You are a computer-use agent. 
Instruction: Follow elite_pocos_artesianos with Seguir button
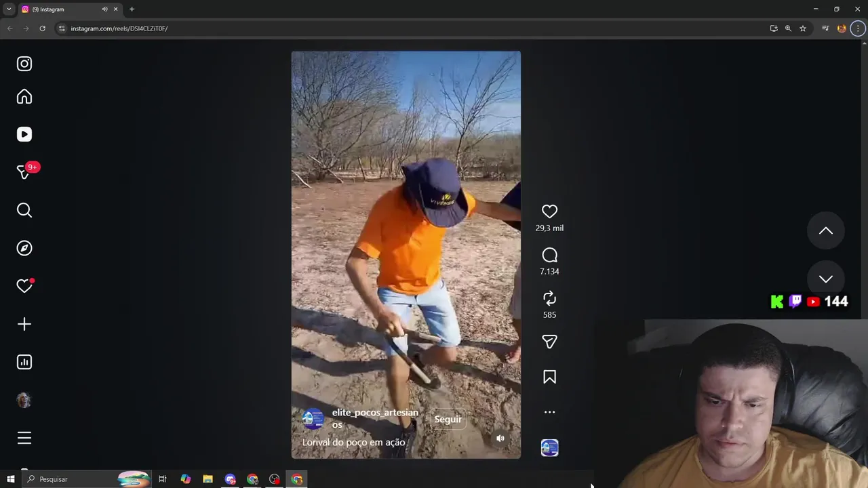pos(448,420)
